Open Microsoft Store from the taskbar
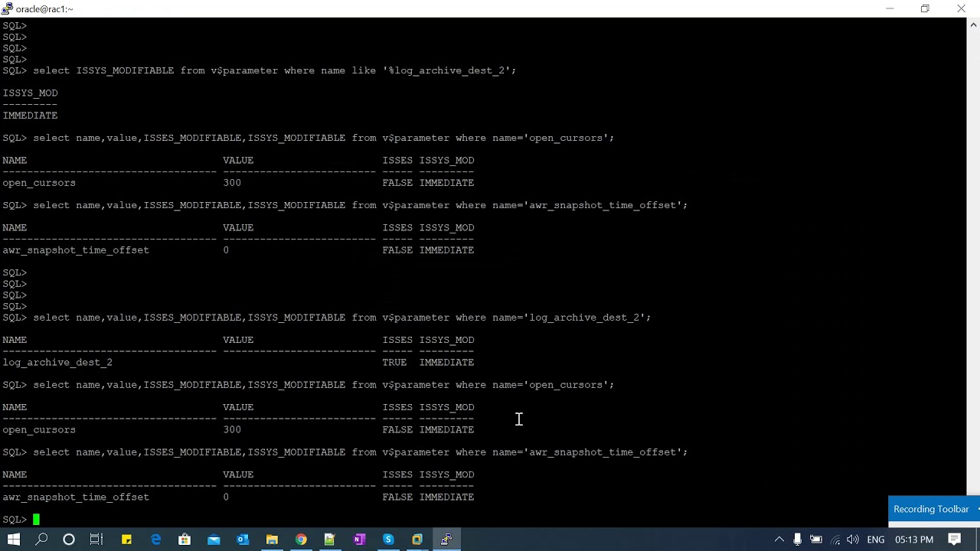Viewport: 980px width, 551px height. pos(185,540)
